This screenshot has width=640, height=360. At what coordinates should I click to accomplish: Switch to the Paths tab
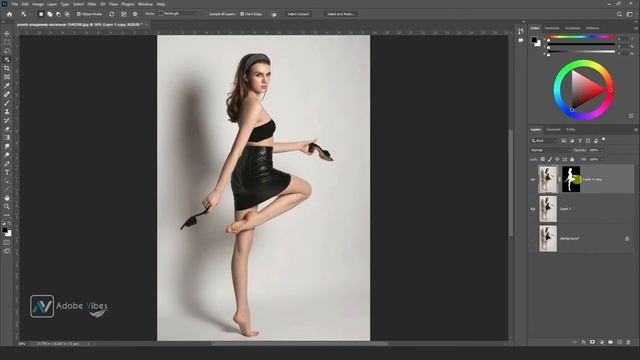571,129
